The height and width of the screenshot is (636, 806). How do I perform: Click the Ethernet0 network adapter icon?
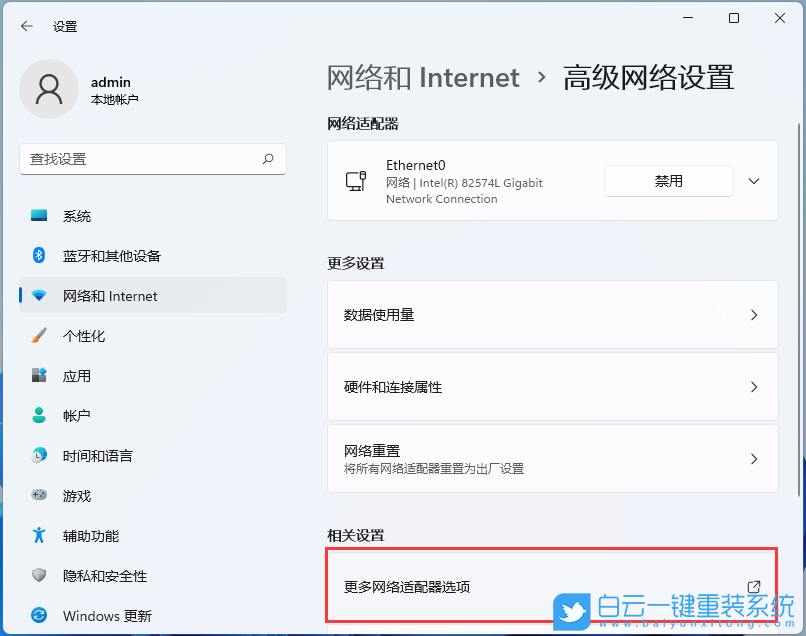point(356,181)
